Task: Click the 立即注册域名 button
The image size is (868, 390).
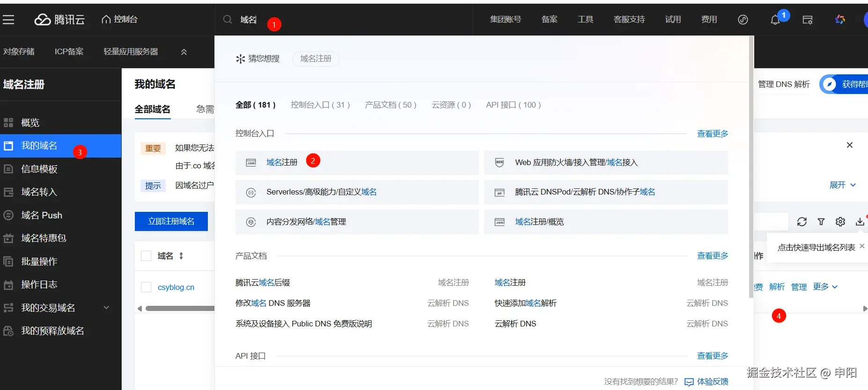Action: (171, 221)
